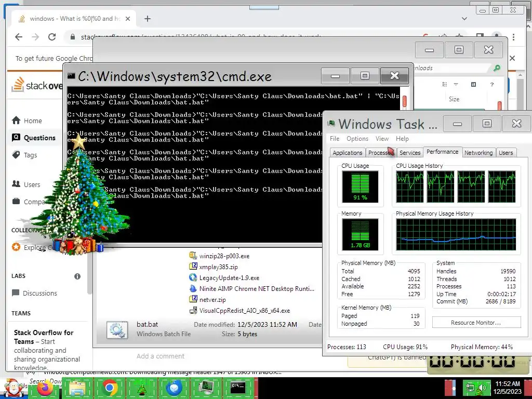Go forward in the Chrome browser
This screenshot has height=399, width=532.
pyautogui.click(x=35, y=37)
